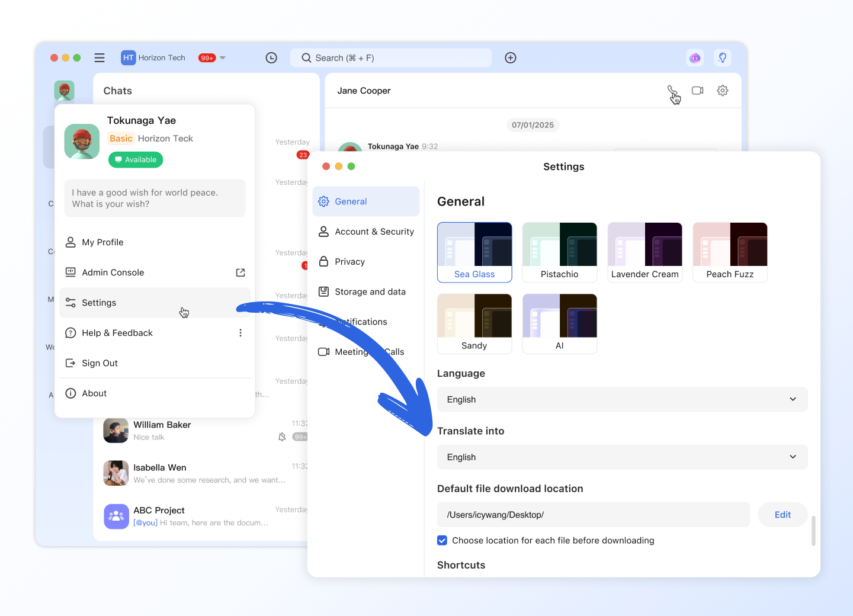Open the purple AI assistant icon
Image resolution: width=853 pixels, height=616 pixels.
click(x=695, y=58)
